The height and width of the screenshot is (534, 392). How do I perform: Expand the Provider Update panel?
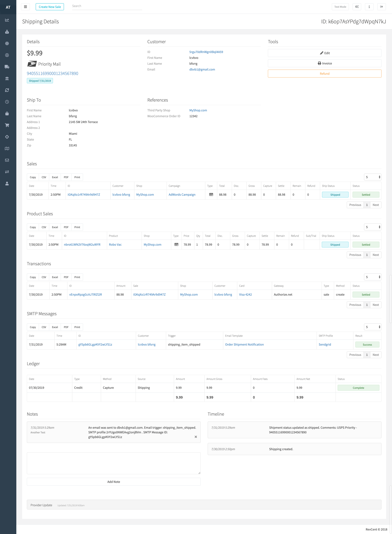(x=41, y=505)
